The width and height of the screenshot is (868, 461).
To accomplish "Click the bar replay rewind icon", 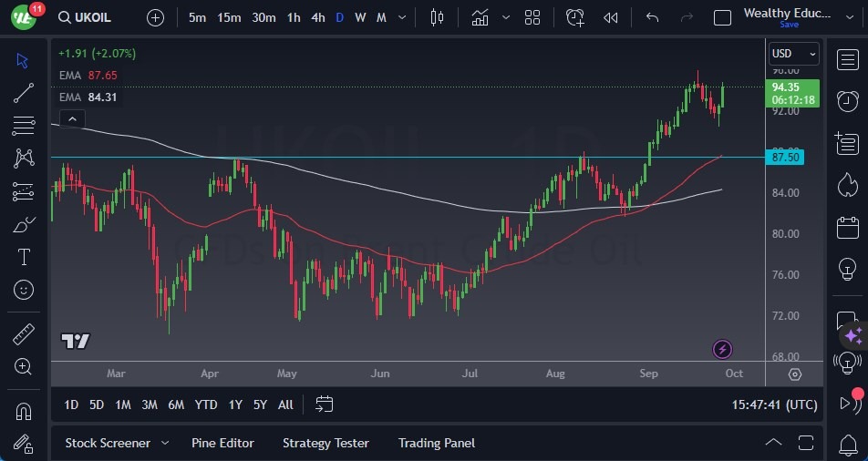I will pyautogui.click(x=611, y=17).
